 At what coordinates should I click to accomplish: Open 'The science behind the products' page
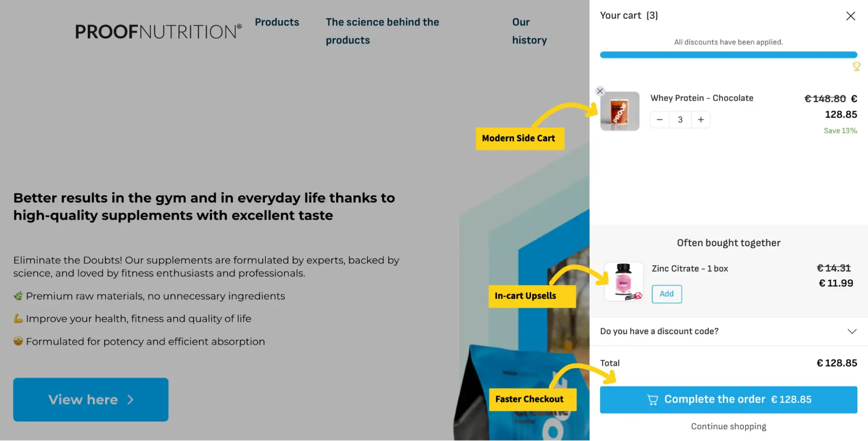point(382,31)
